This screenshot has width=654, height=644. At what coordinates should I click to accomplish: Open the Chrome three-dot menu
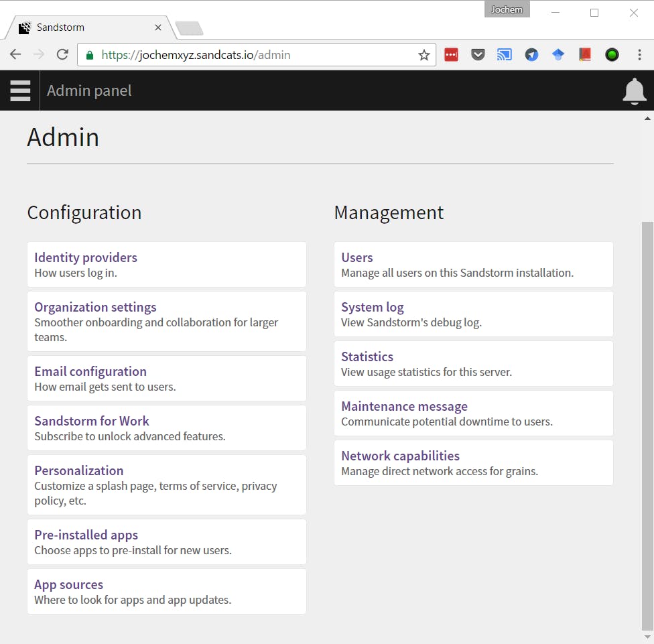(639, 55)
